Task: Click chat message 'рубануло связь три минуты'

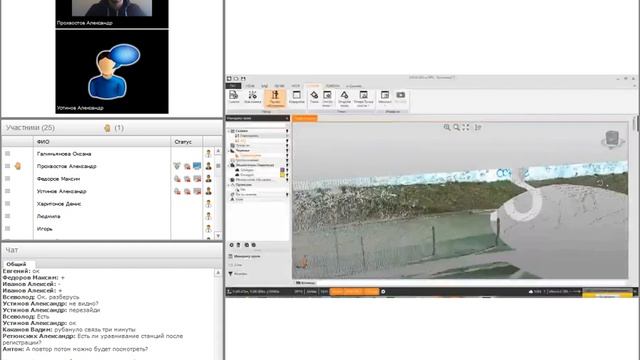Action: 94,329
